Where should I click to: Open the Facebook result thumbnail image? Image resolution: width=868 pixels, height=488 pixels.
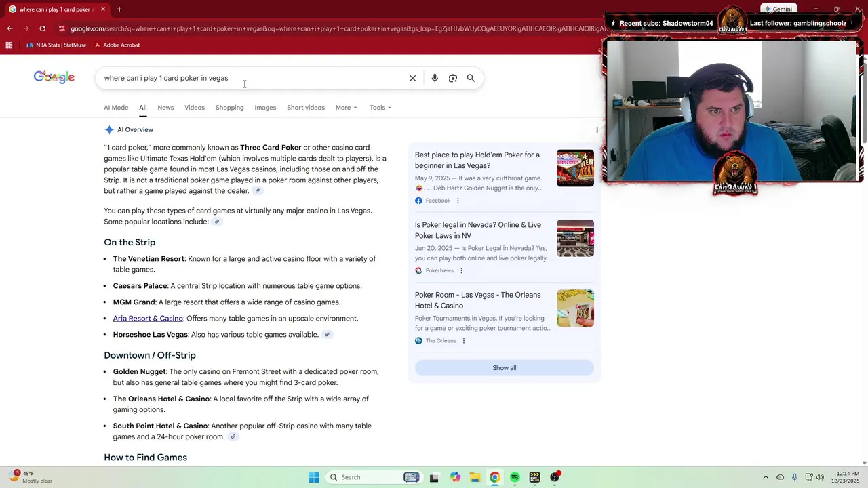[x=575, y=168]
